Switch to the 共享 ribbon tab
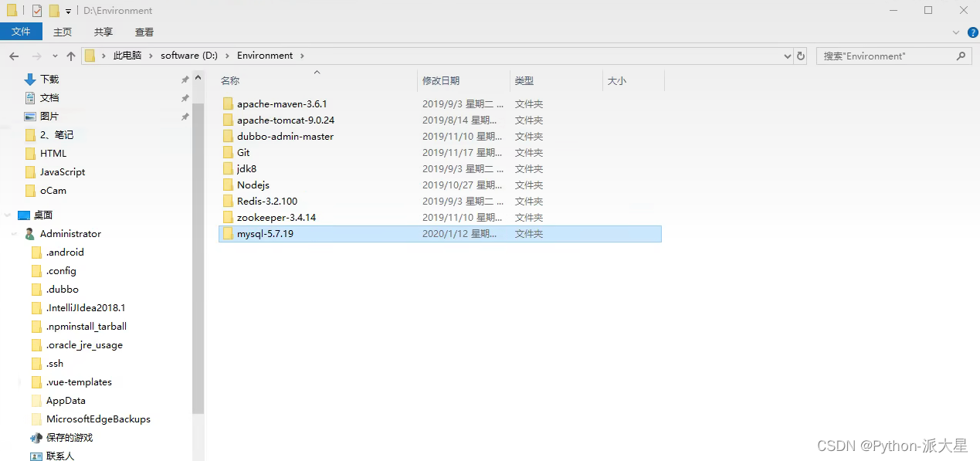 (x=103, y=32)
